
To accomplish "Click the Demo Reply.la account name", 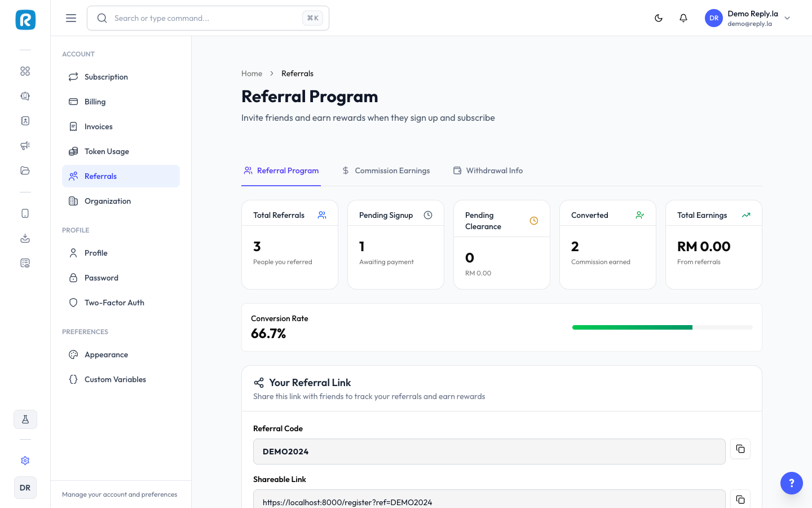I will (753, 14).
